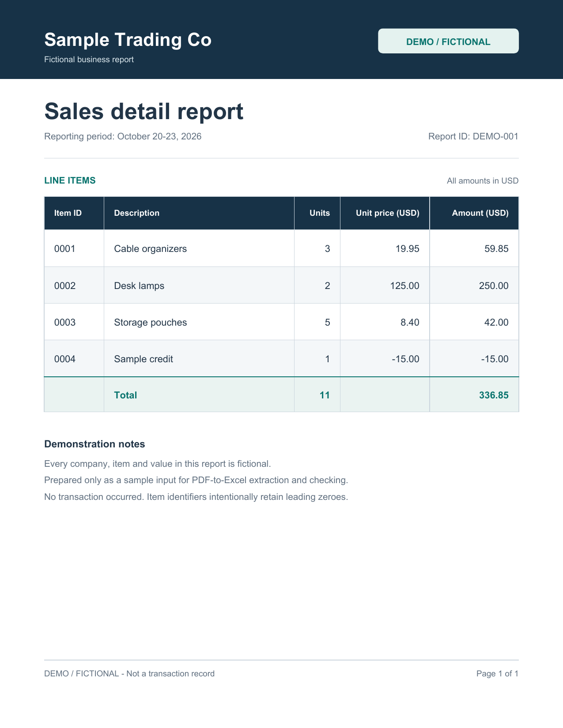Viewport: 563px width, 728px height.
Task: Click the 'Fictional business report' subtitle
Action: click(89, 60)
